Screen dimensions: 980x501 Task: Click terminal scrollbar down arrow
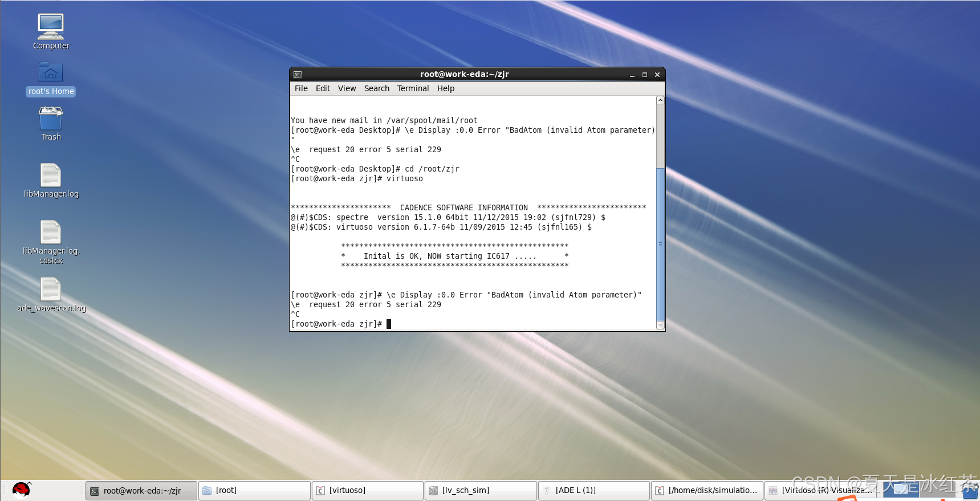[660, 325]
